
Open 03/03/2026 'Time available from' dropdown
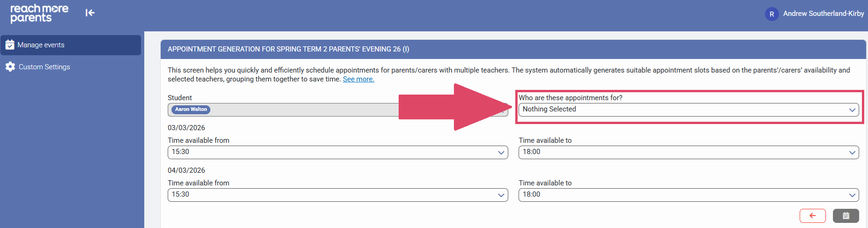coord(337,152)
